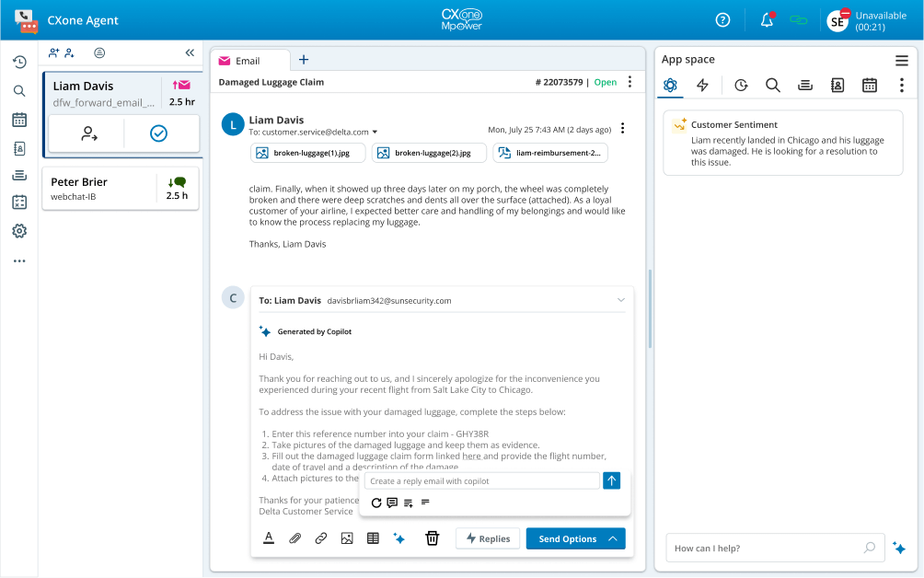Screen dimensions: 924x578
Task: Click the copilot lengthen text icon
Action: 409,503
